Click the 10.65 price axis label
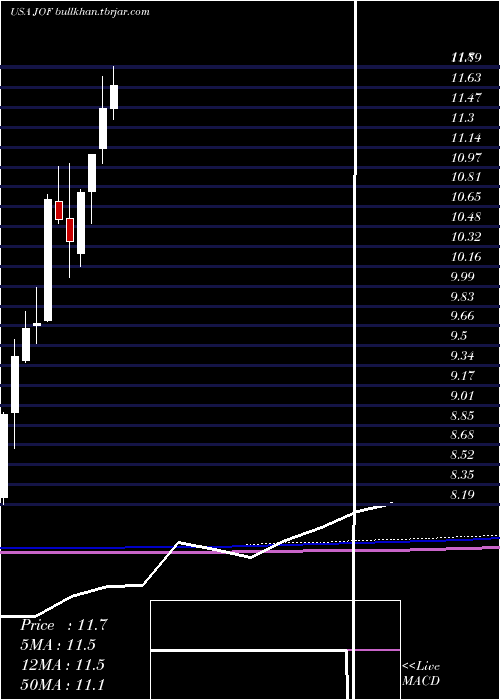The height and width of the screenshot is (700, 500). (466, 197)
